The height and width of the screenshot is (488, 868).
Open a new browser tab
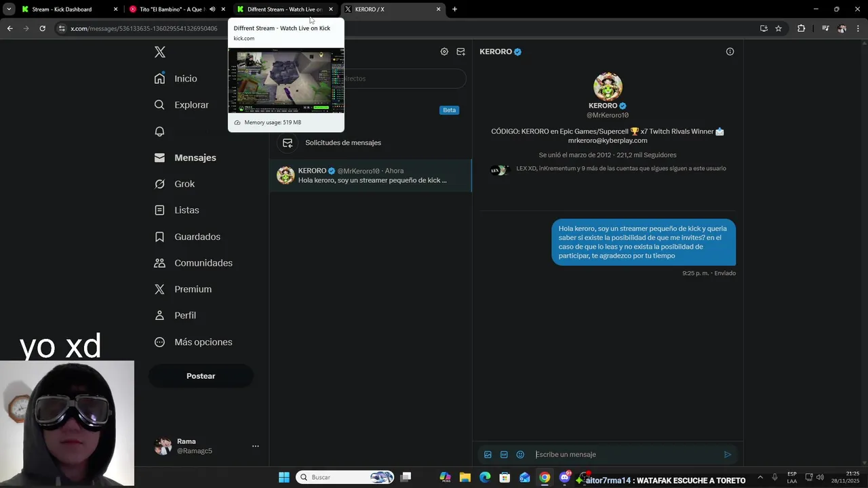pos(454,9)
